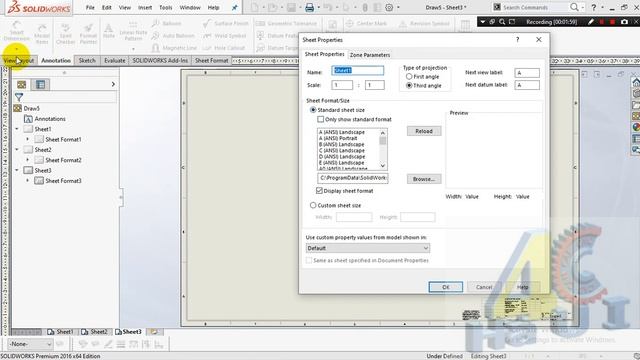Click the Model Items tool icon
Screen dimensions: 640x360
[x=42, y=33]
